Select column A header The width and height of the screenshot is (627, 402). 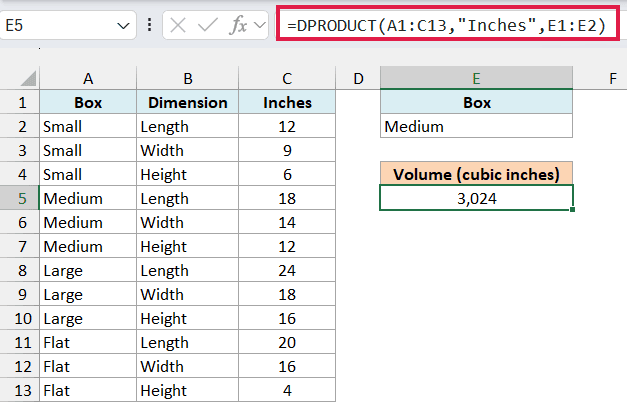[x=88, y=78]
